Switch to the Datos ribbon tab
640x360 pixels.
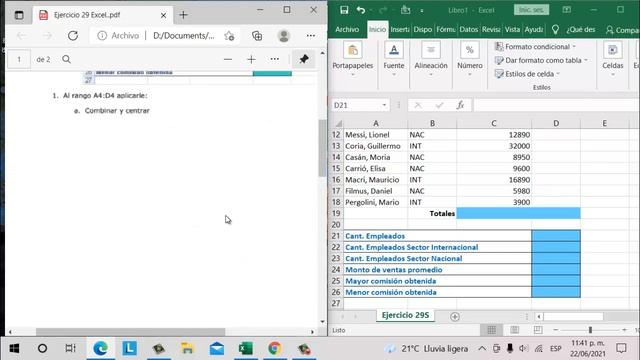(468, 29)
